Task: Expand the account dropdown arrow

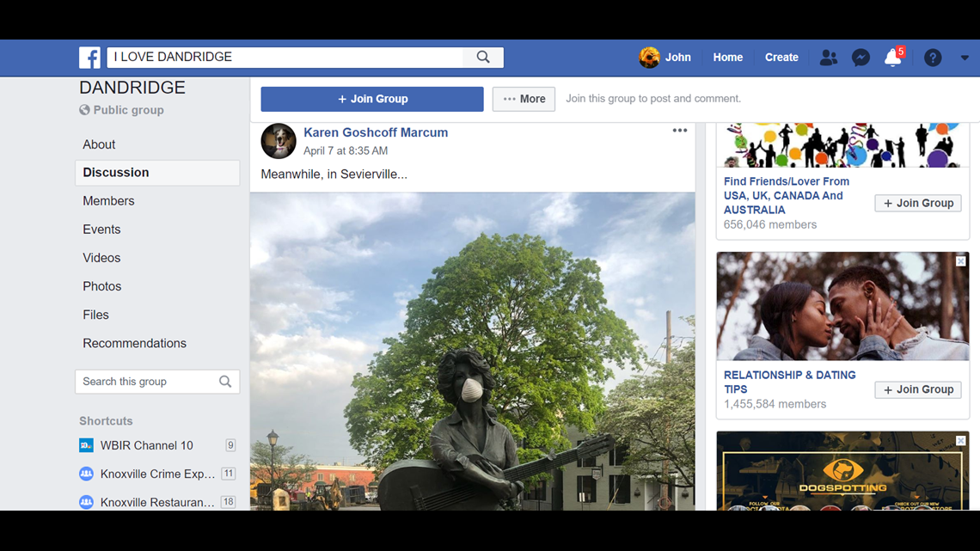Action: click(x=965, y=58)
